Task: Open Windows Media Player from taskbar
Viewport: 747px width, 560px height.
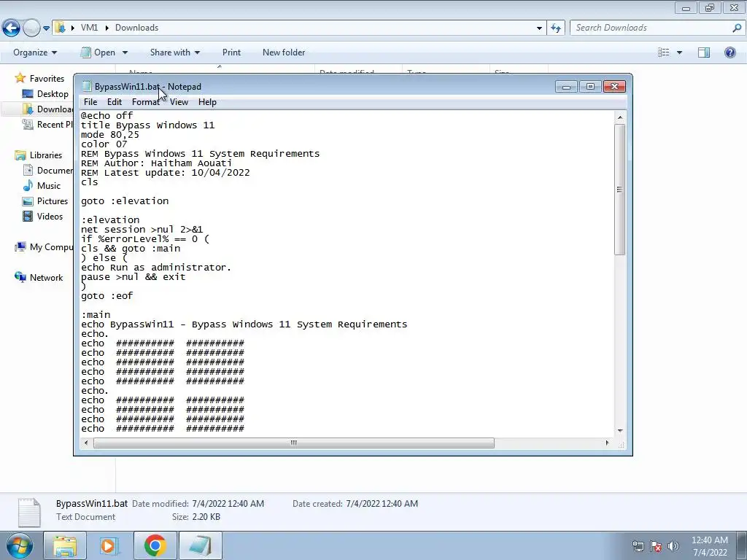Action: tap(109, 545)
